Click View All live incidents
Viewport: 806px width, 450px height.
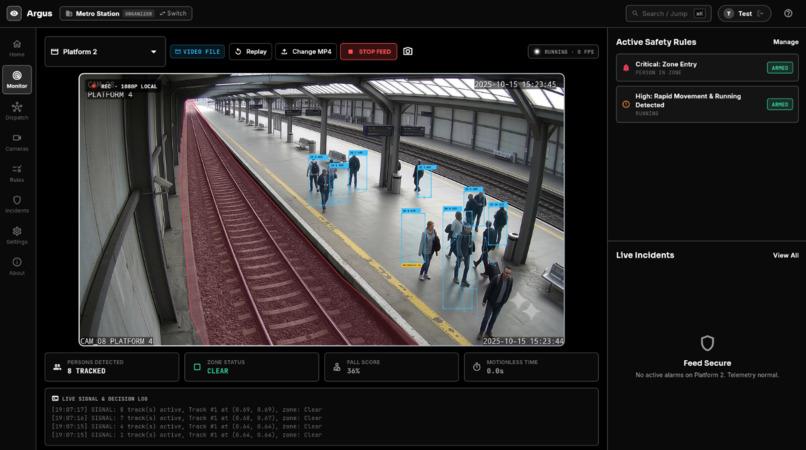click(x=785, y=255)
